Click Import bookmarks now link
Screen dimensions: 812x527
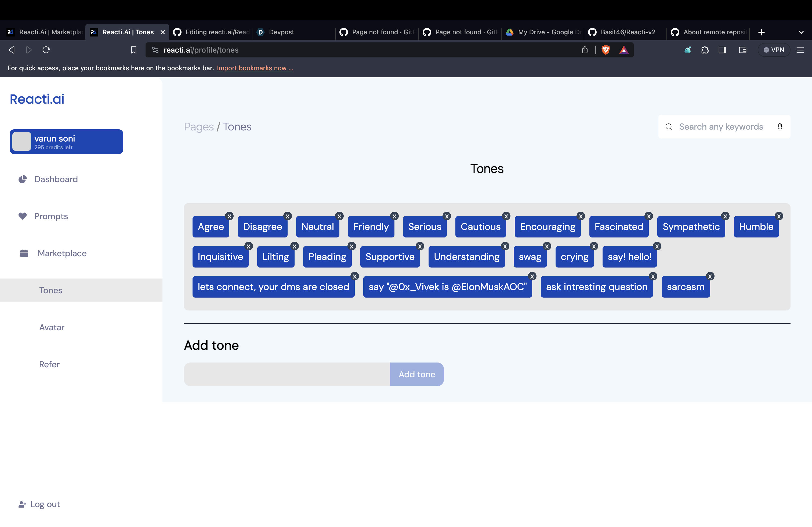click(255, 68)
